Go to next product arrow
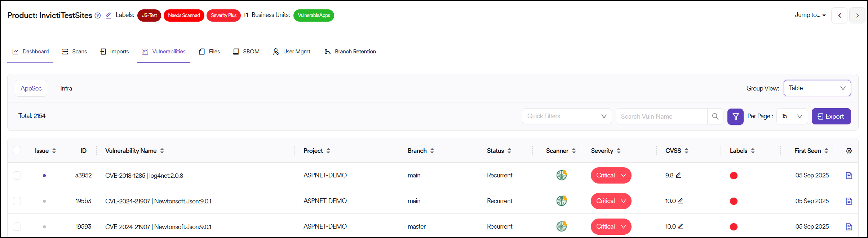 coord(857,16)
